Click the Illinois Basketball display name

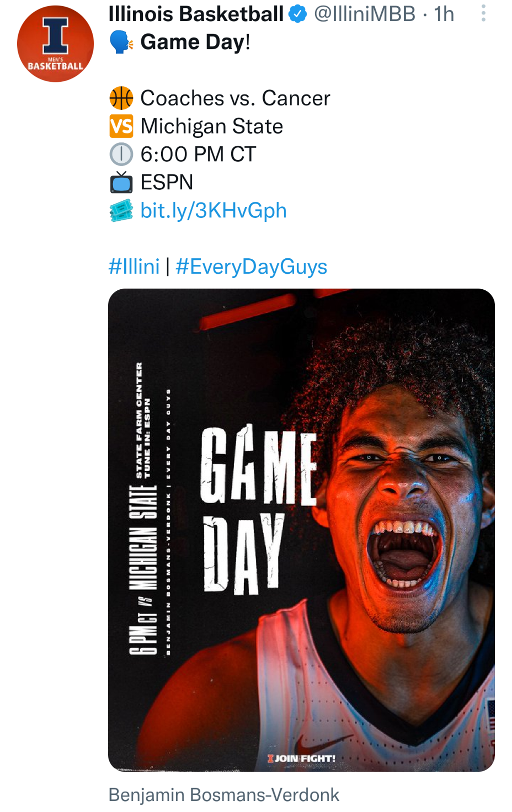196,14
